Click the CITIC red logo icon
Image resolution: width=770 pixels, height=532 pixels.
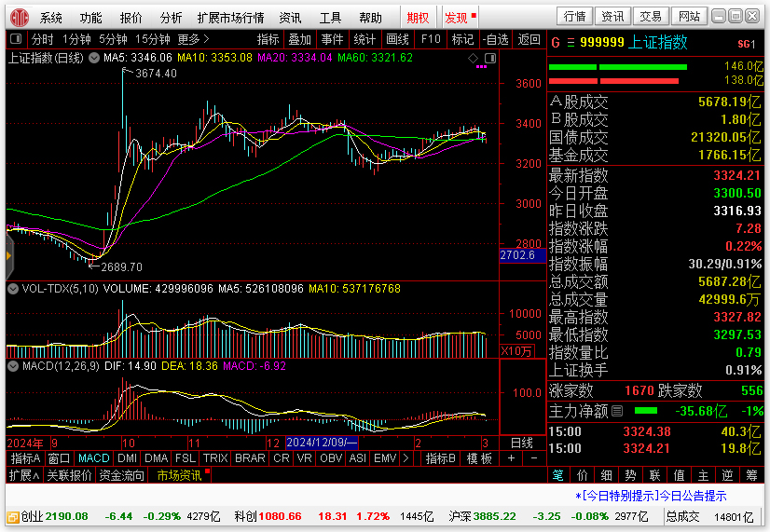coord(21,18)
